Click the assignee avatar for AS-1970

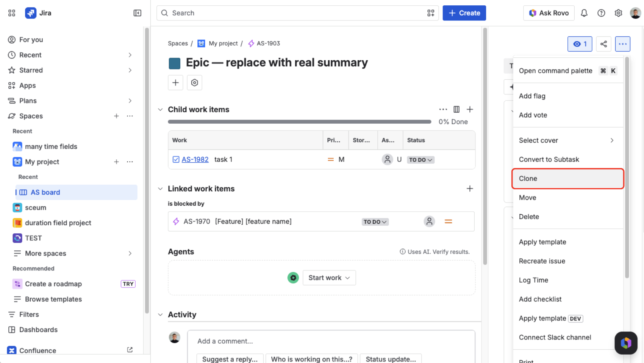tap(429, 222)
